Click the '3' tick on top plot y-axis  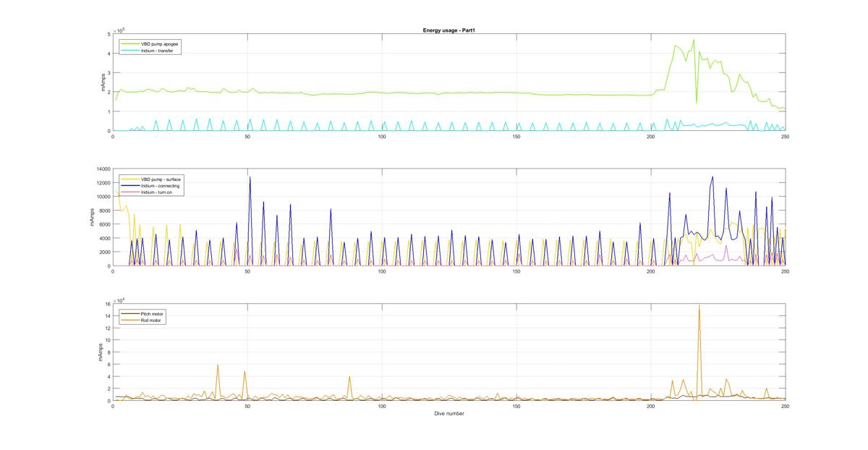click(x=109, y=73)
